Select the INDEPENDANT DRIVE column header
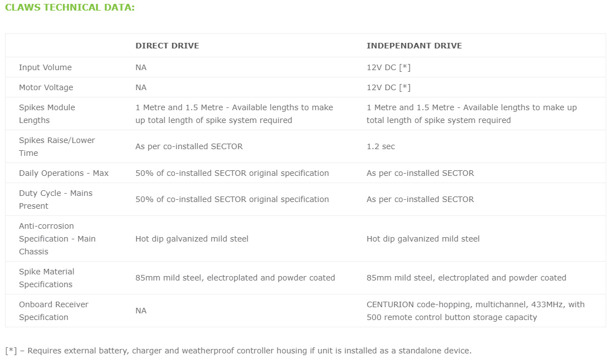 (415, 46)
